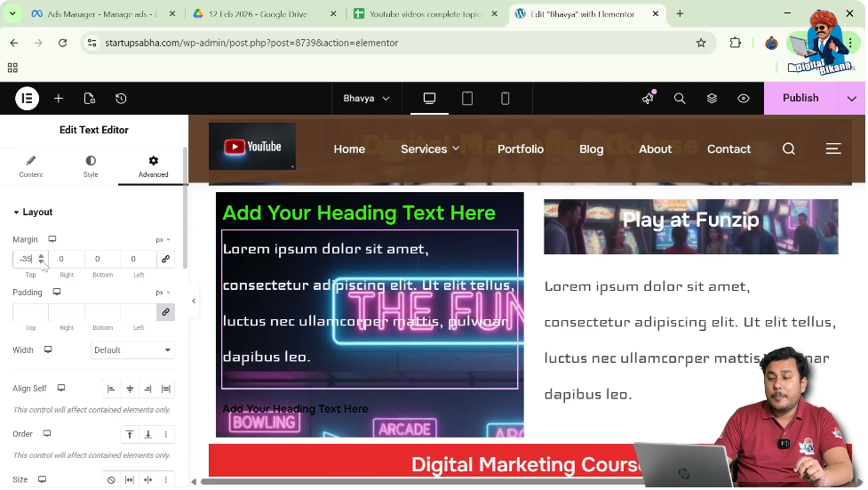Toggle the Margin linked values button
868x490 pixels.
pos(165,260)
